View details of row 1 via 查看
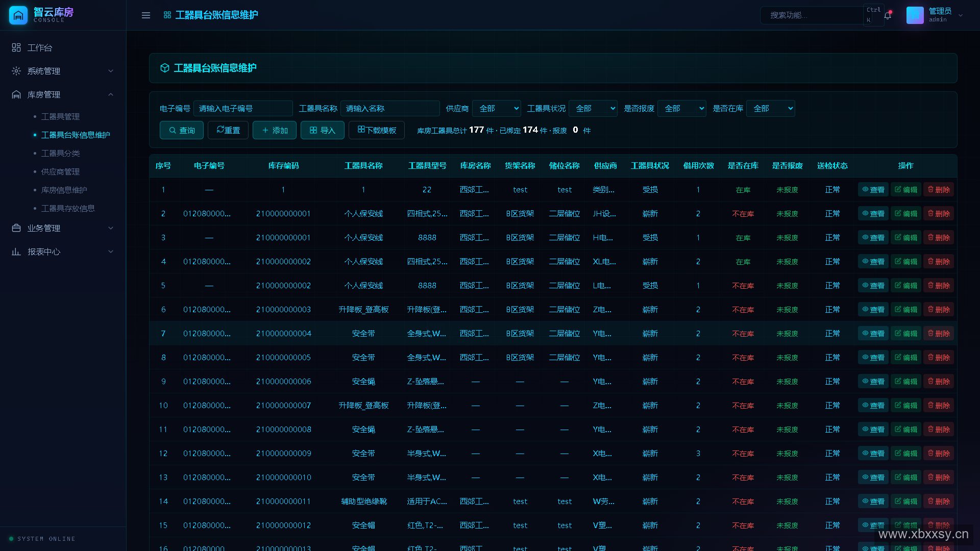The width and height of the screenshot is (980, 551). (x=873, y=190)
